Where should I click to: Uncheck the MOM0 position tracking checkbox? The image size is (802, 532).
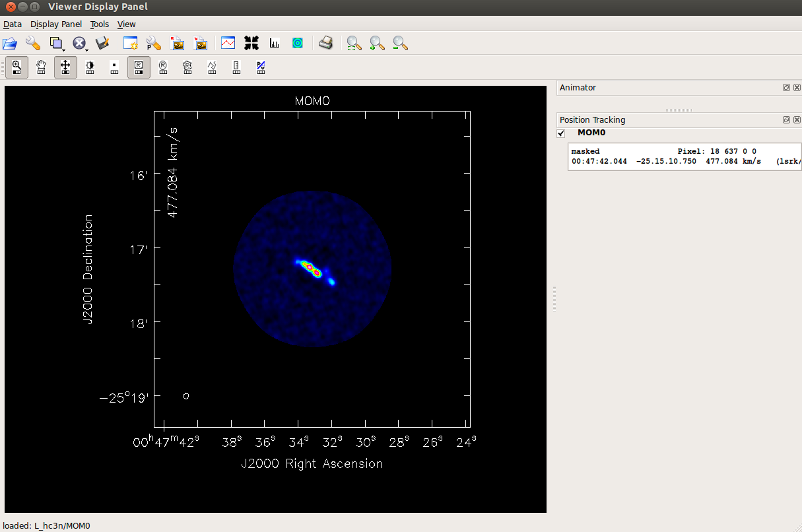[x=561, y=133]
